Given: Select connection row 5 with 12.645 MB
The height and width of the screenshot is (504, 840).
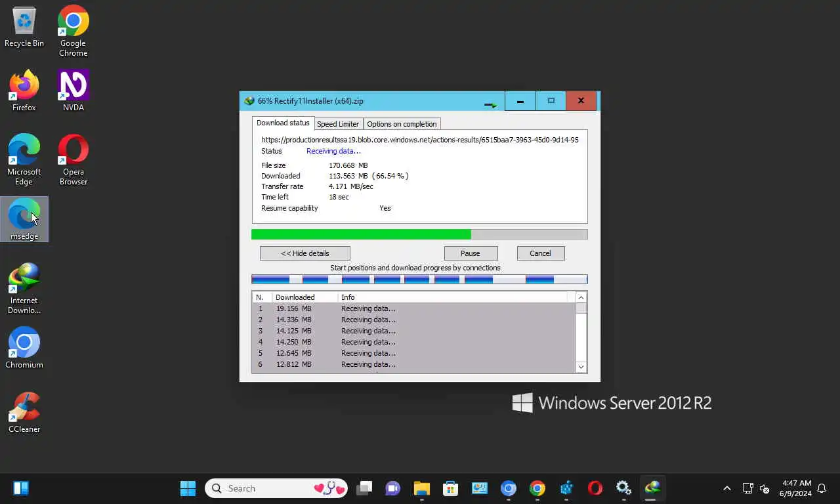Looking at the screenshot, I should click(x=413, y=353).
